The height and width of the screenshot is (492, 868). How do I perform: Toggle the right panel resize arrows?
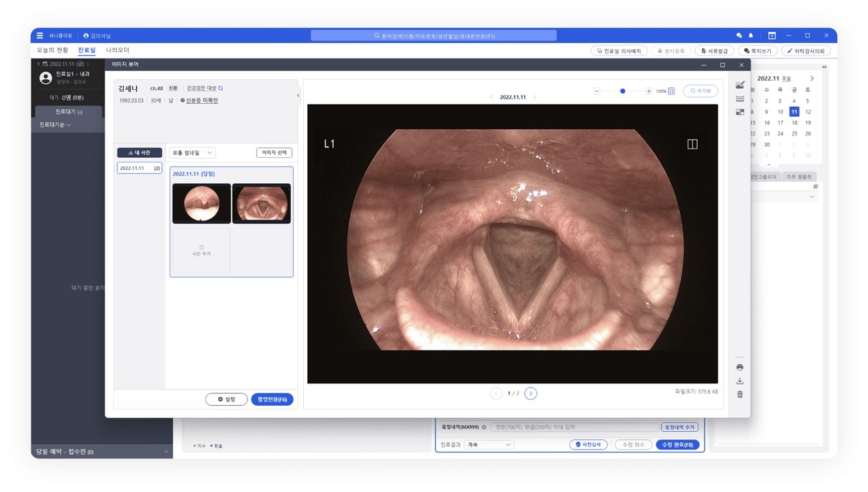[824, 67]
